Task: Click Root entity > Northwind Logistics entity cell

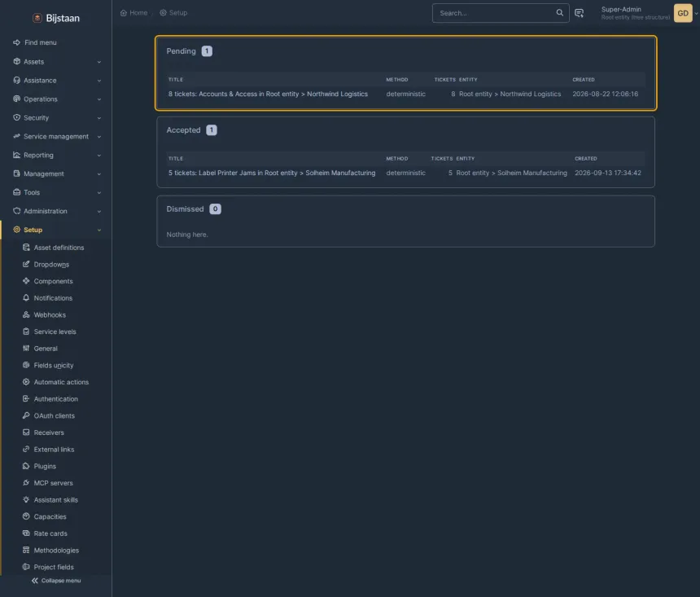Action: pos(510,94)
